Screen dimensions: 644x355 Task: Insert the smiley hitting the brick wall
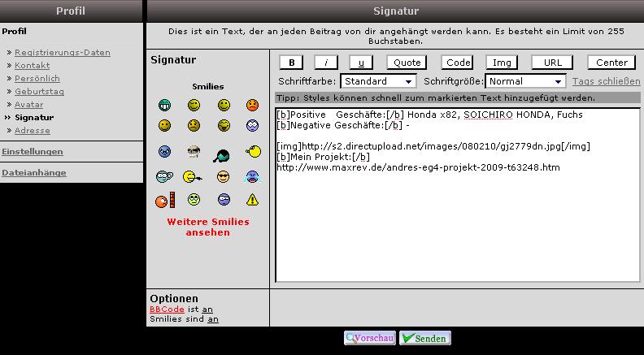point(164,200)
